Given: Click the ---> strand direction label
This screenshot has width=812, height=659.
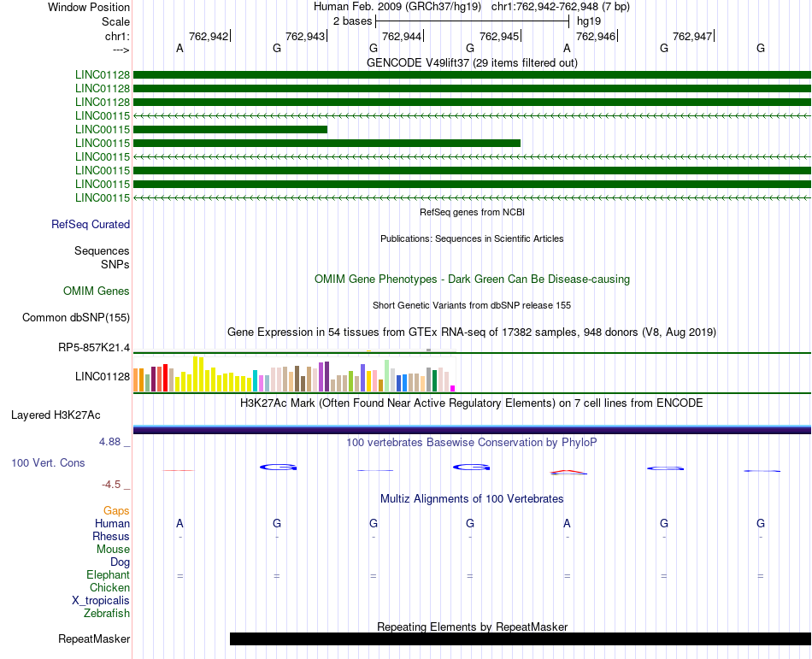Looking at the screenshot, I should [121, 50].
